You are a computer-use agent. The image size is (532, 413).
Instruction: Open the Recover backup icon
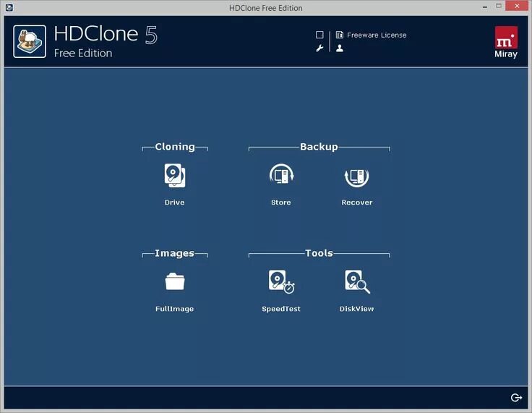click(x=356, y=176)
